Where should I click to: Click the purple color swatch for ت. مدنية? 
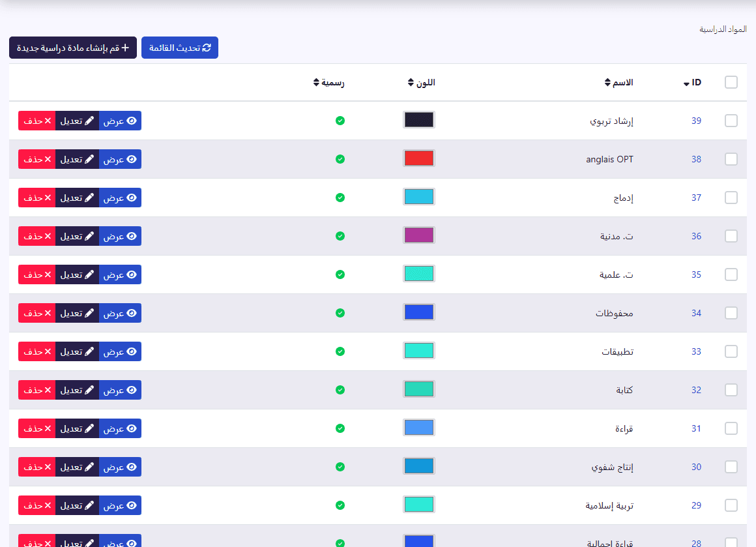(419, 235)
